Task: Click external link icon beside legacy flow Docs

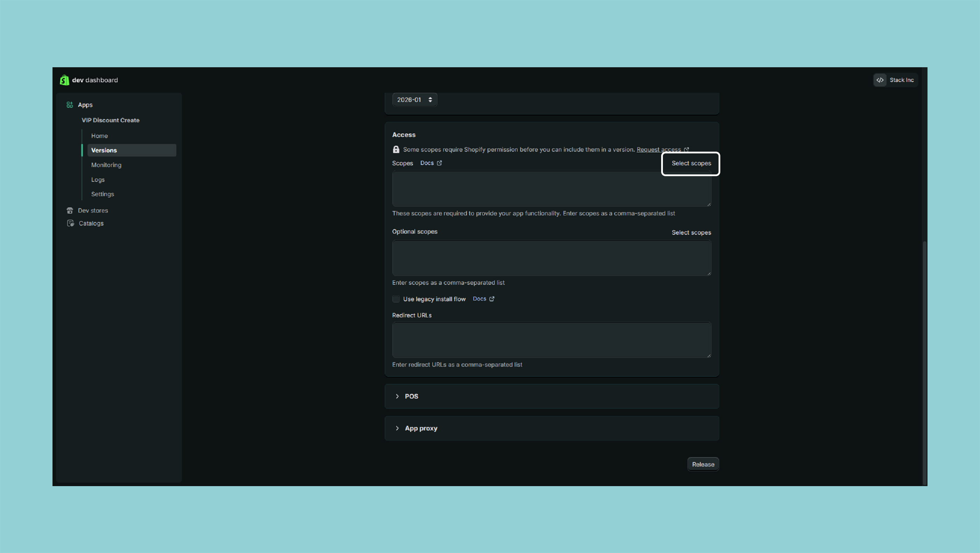Action: [492, 299]
